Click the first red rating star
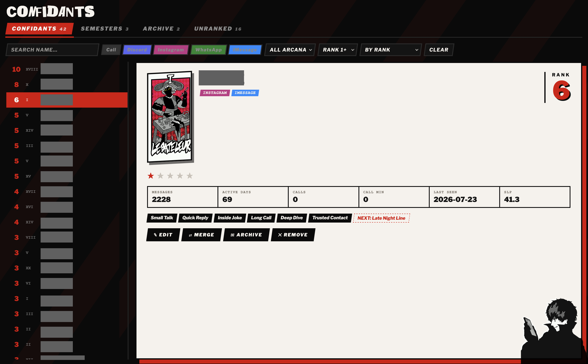 [151, 176]
